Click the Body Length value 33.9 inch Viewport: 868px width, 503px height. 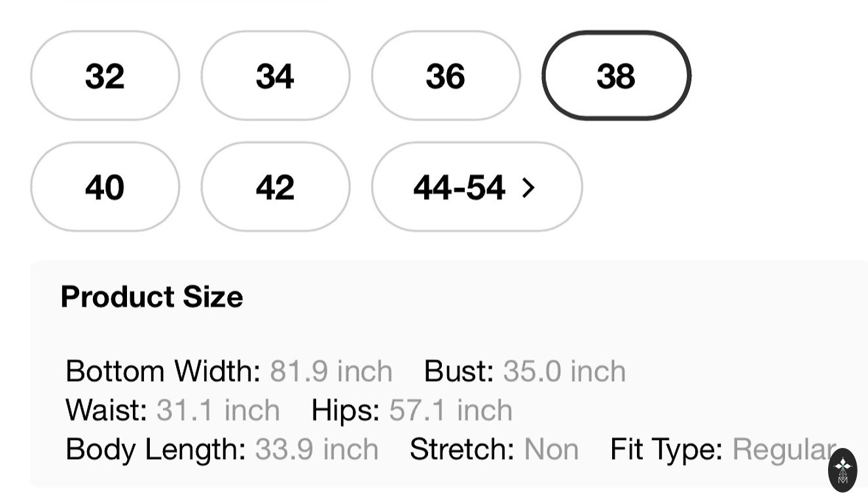[316, 450]
